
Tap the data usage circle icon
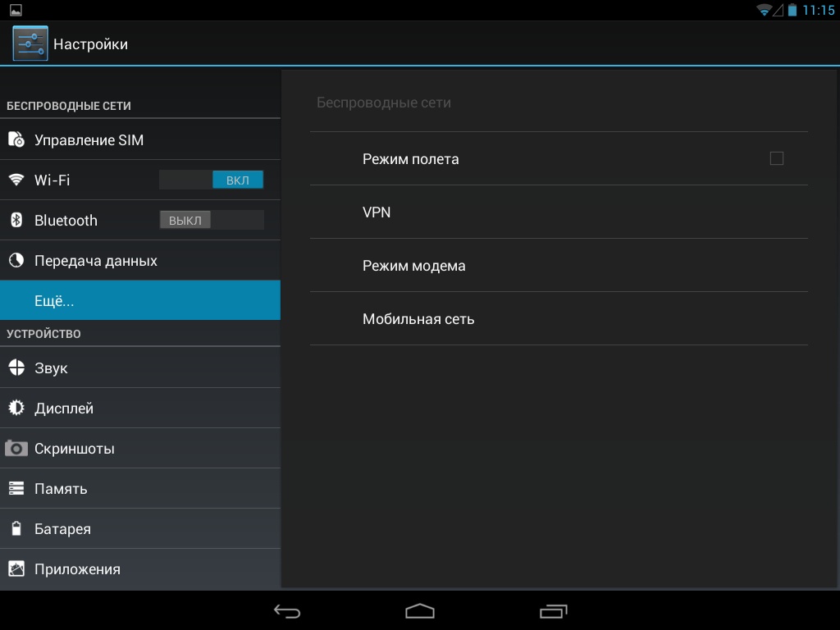[x=16, y=261]
